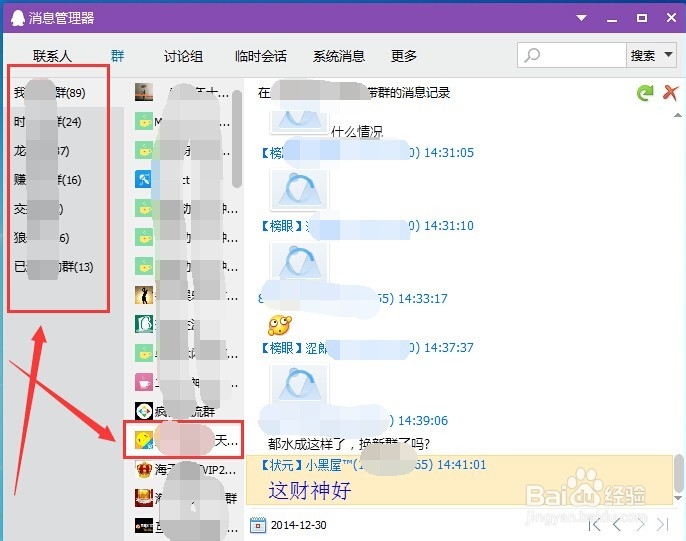
Task: Open image placeholder under 14:31:10 message
Action: 299,262
